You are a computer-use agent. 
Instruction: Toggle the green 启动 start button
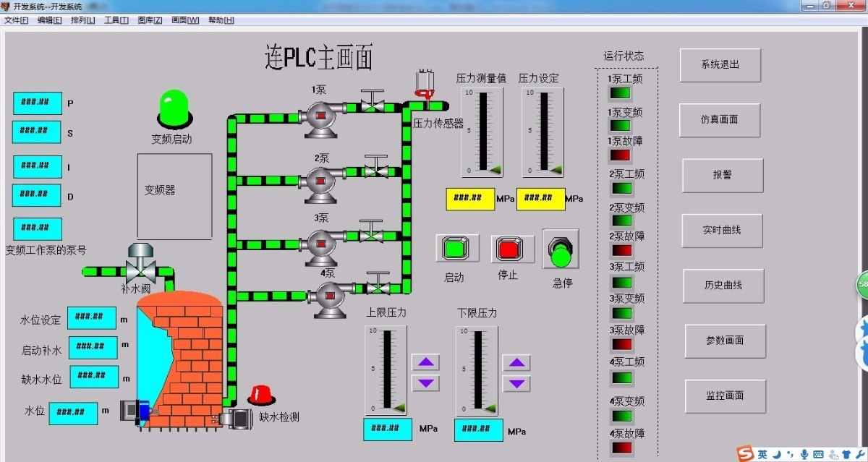tap(457, 249)
